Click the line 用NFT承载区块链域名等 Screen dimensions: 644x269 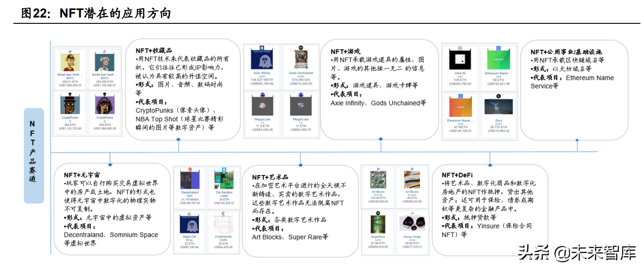click(567, 60)
